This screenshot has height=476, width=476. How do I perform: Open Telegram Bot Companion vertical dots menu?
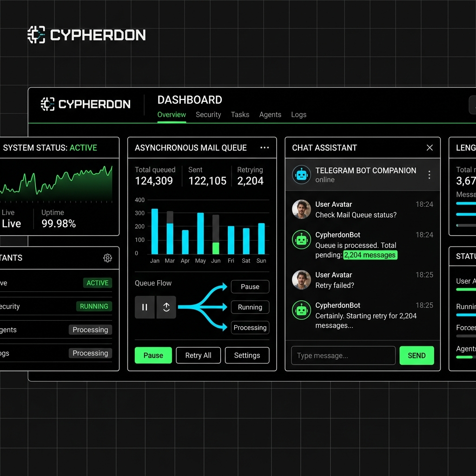click(429, 175)
